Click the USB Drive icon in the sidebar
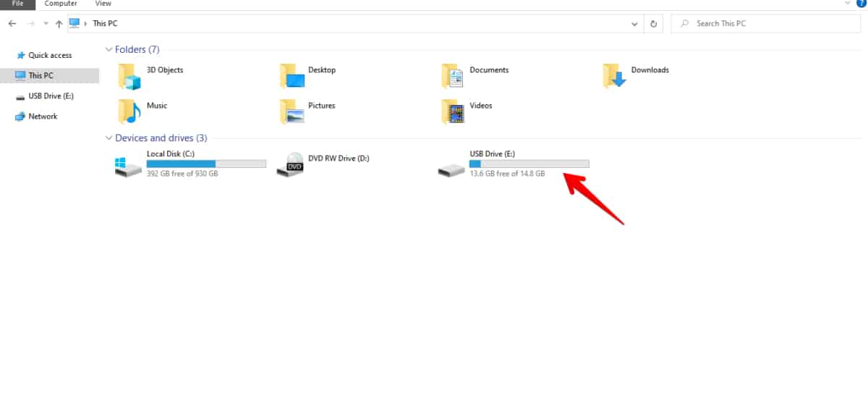 point(21,96)
